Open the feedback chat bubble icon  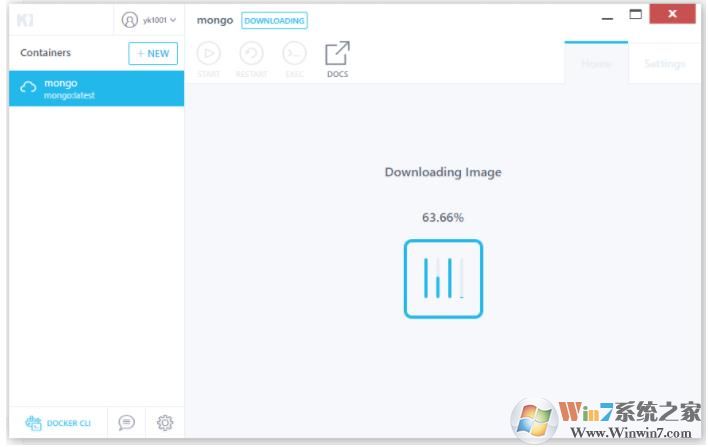[x=126, y=422]
